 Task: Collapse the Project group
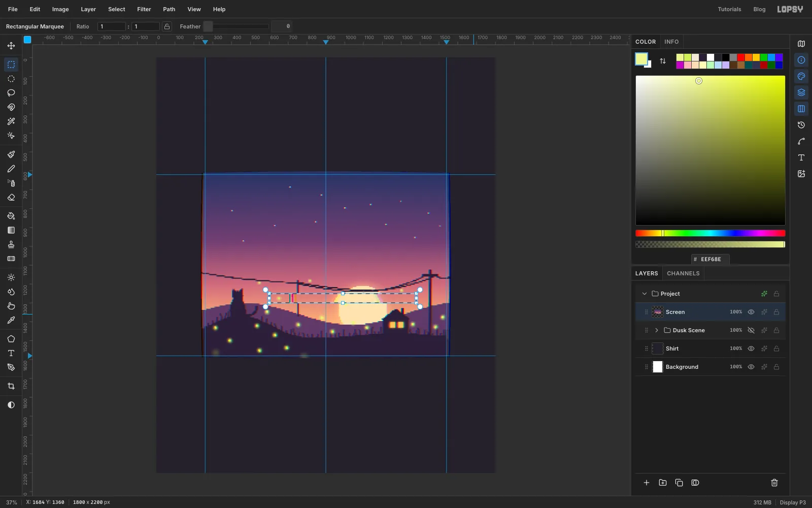pos(645,294)
